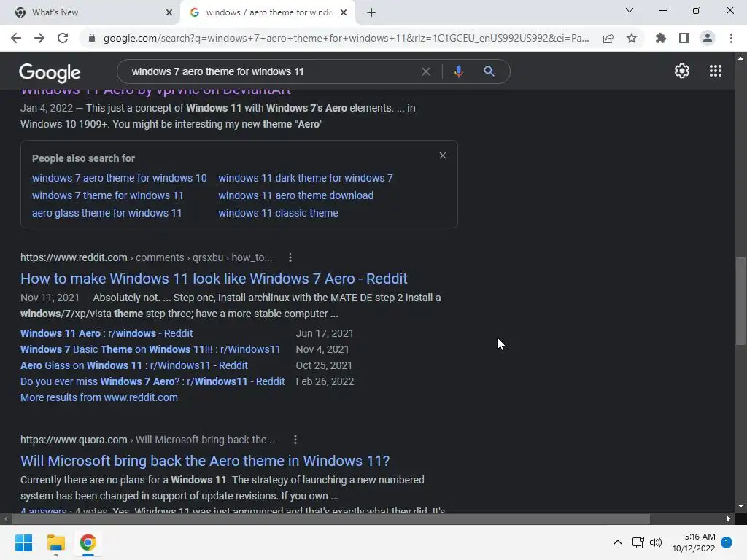Viewport: 747px width, 560px height.
Task: Click the Chrome taskbar icon
Action: pyautogui.click(x=88, y=542)
